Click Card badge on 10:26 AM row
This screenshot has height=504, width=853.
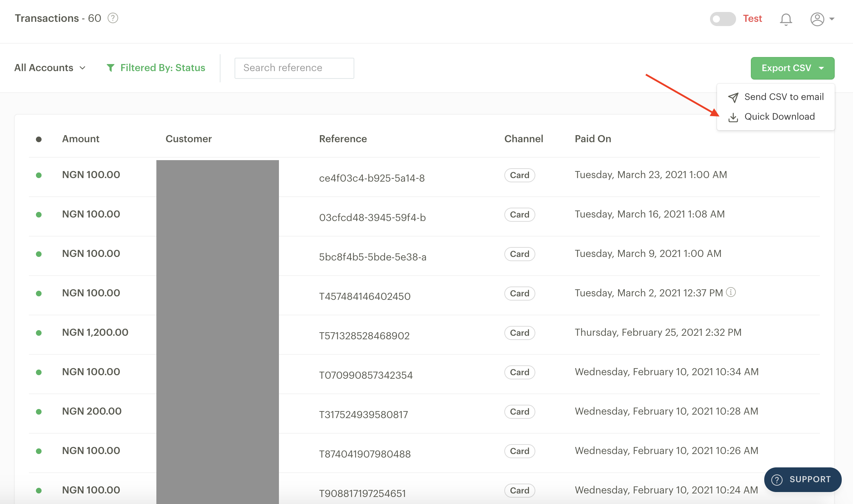coord(519,451)
